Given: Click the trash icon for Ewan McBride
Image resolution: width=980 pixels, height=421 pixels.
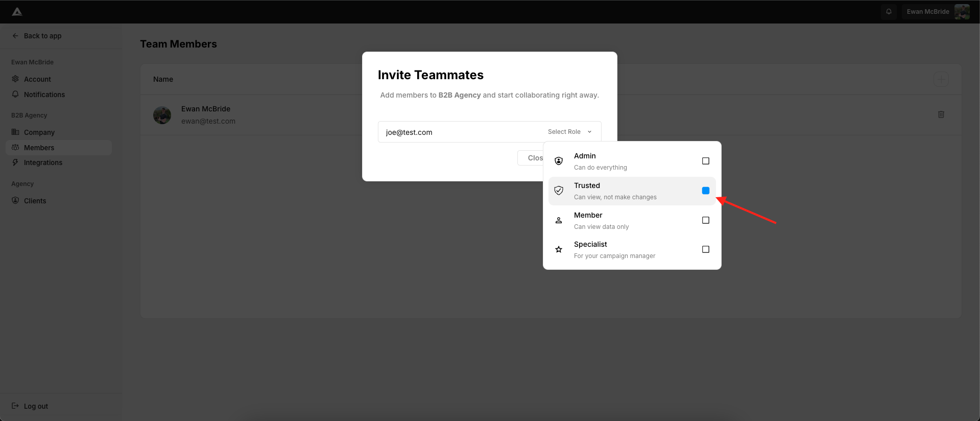Looking at the screenshot, I should (941, 114).
